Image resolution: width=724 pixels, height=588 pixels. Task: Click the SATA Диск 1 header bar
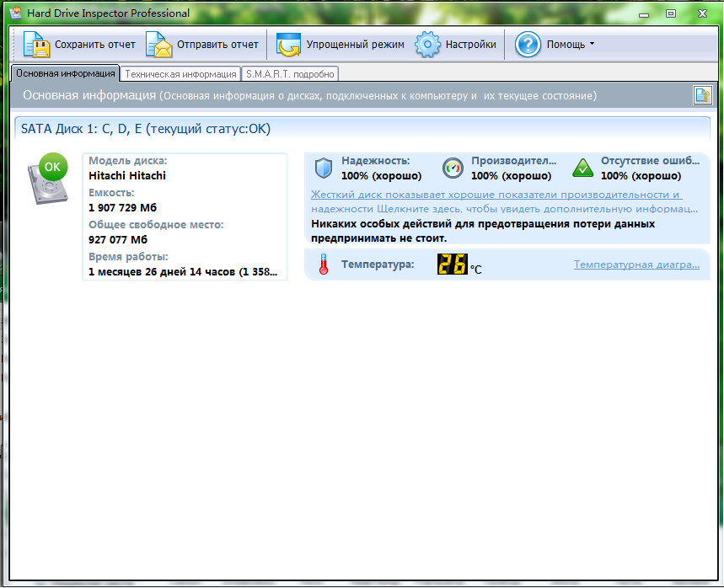coord(362,129)
